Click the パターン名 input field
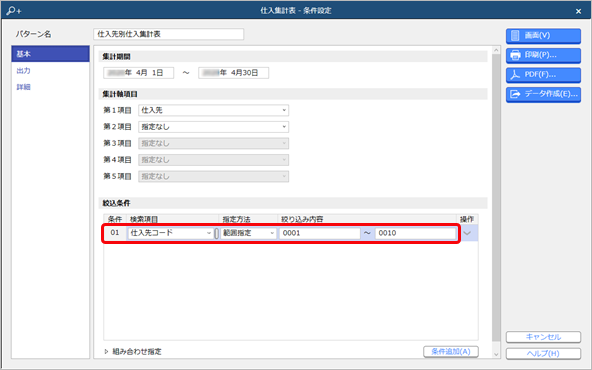The height and width of the screenshot is (370, 592). [x=168, y=34]
